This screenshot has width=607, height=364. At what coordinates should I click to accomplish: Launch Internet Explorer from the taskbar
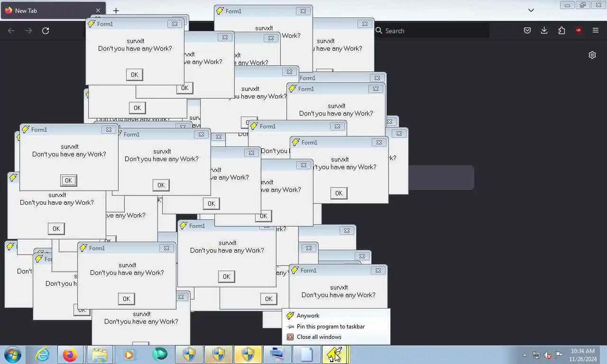tap(42, 355)
